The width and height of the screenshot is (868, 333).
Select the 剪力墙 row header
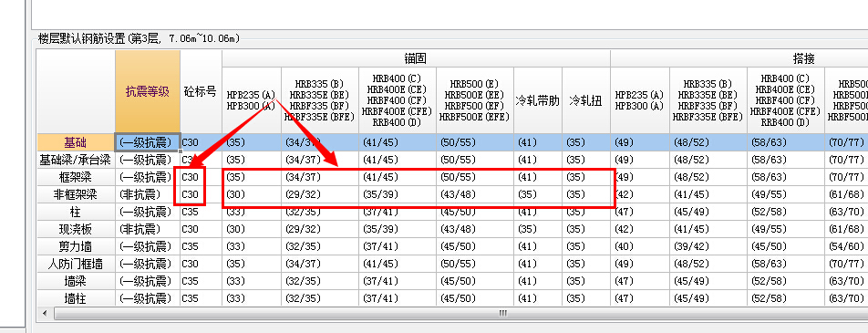pos(76,246)
